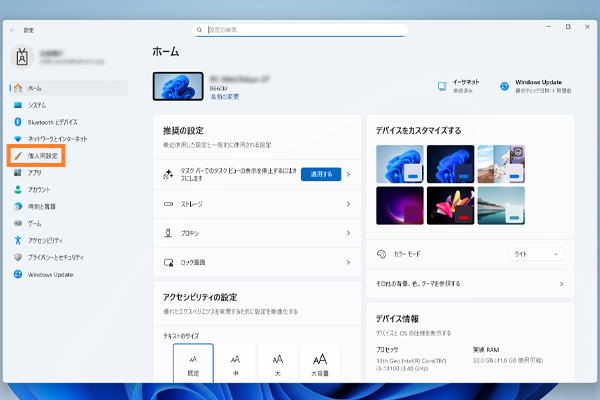Open その他の背景、色、テーマを参照する

pyautogui.click(x=470, y=284)
